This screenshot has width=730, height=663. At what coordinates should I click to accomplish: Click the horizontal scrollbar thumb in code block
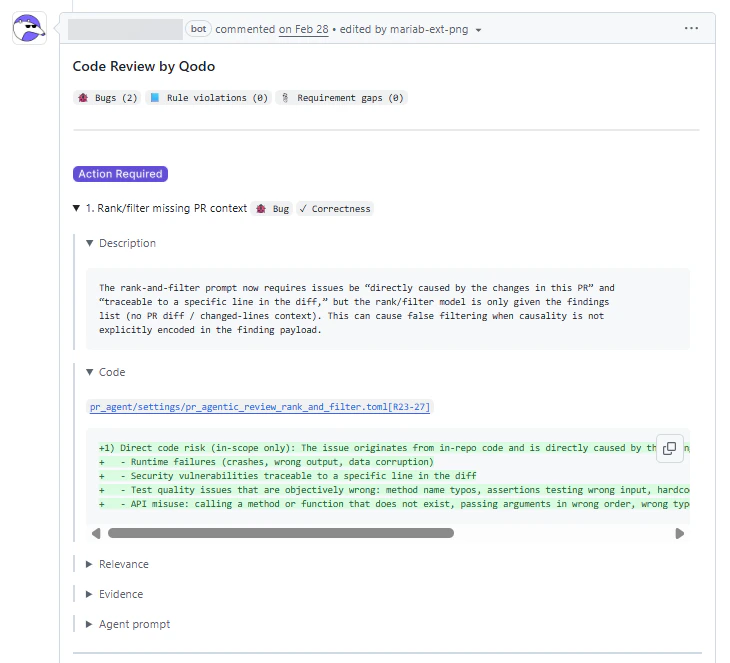pos(281,533)
